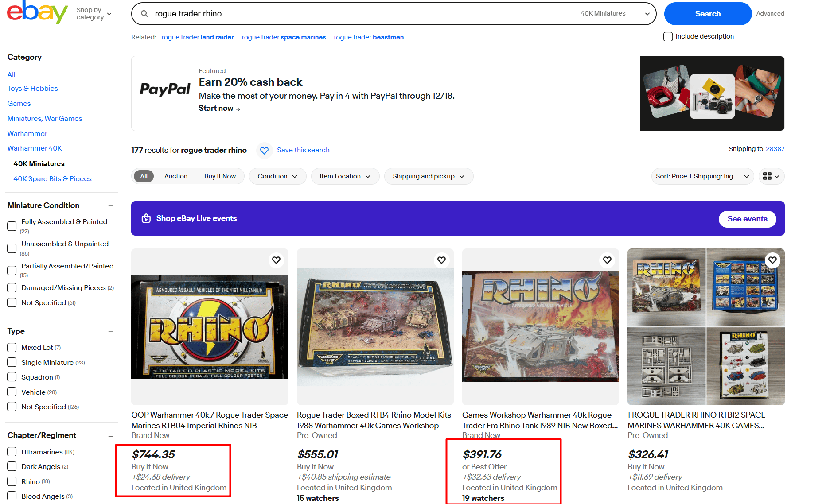Viewport: 830px width, 504px height.
Task: Open the Shop by category menu
Action: click(x=94, y=13)
